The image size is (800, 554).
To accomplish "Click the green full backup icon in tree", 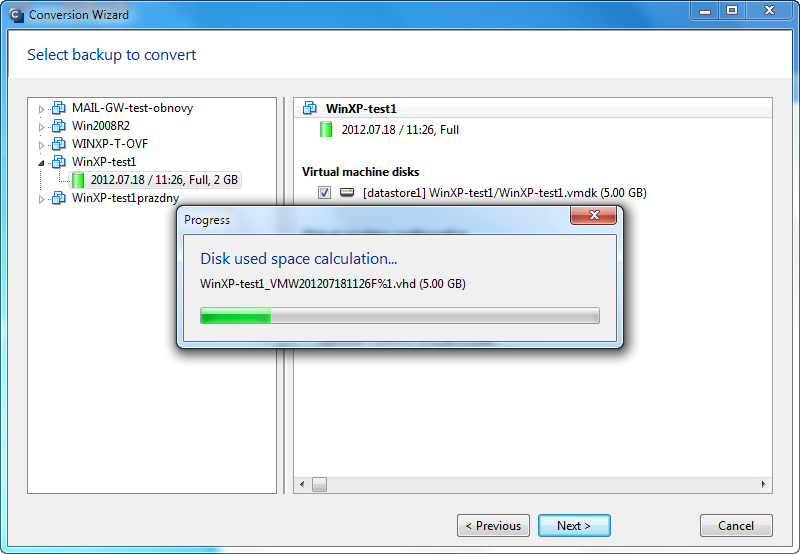I will point(78,180).
